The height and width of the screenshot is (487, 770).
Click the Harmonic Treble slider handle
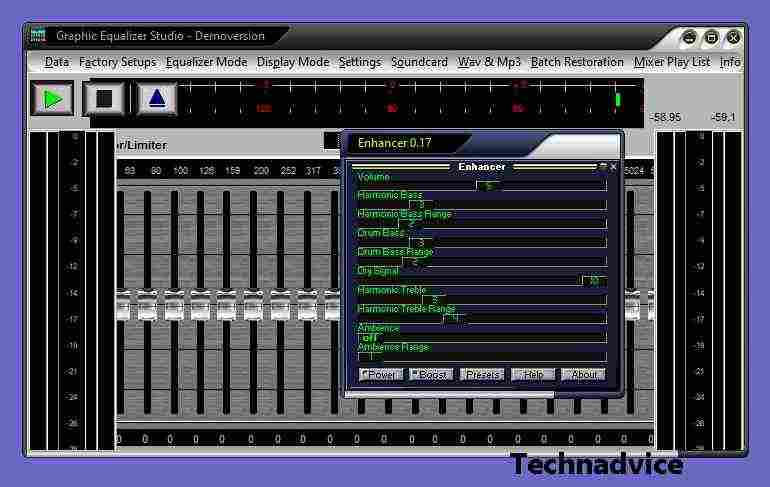434,299
